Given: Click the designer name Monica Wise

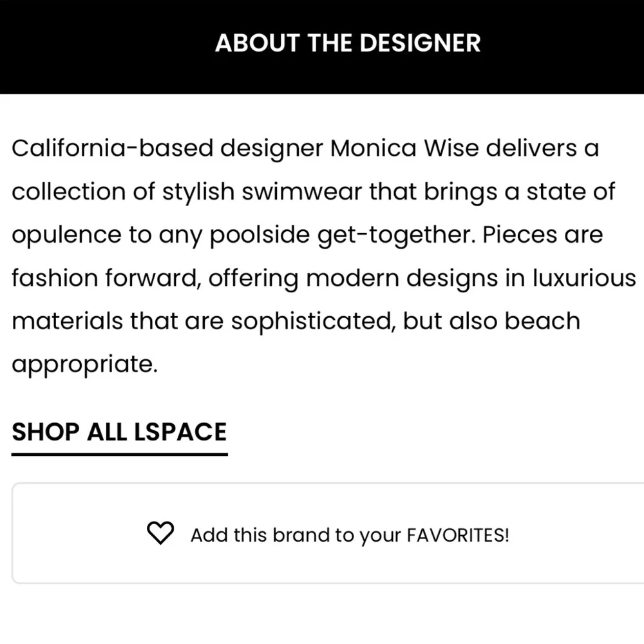Looking at the screenshot, I should tap(404, 148).
